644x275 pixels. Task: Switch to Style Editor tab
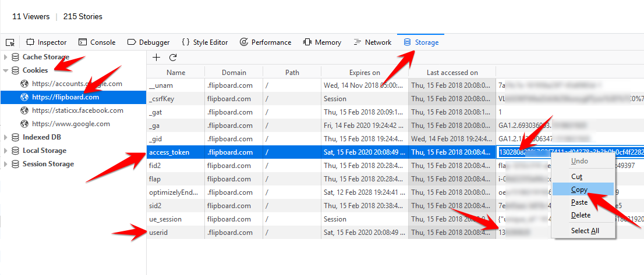click(205, 42)
